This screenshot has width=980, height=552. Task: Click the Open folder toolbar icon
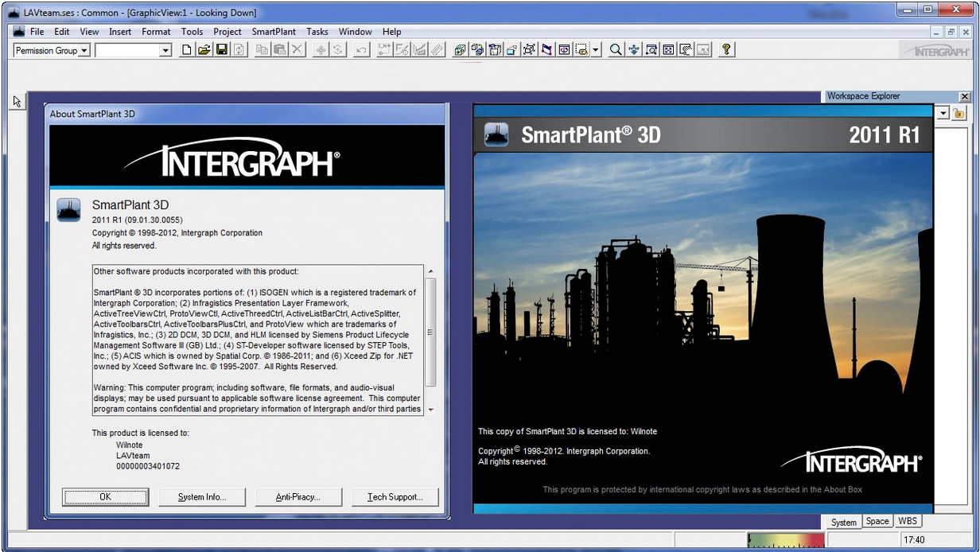(x=204, y=50)
